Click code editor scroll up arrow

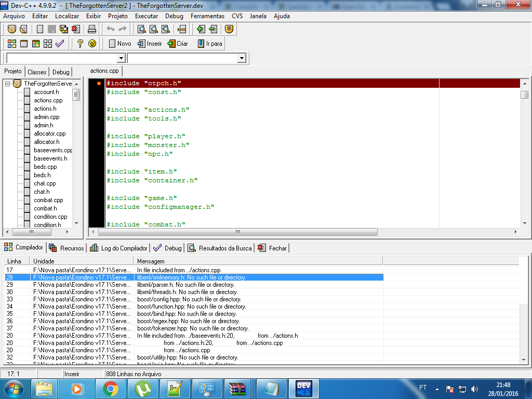click(525, 83)
